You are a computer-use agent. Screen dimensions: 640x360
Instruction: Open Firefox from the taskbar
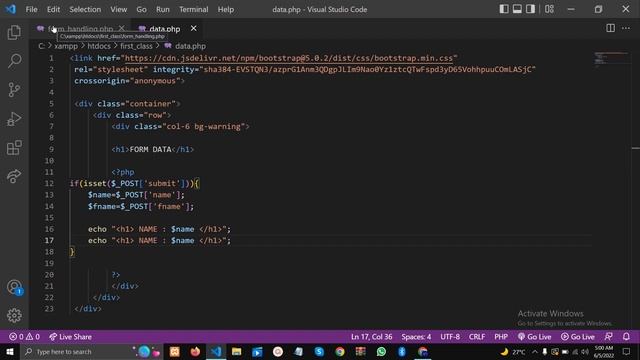[195, 351]
